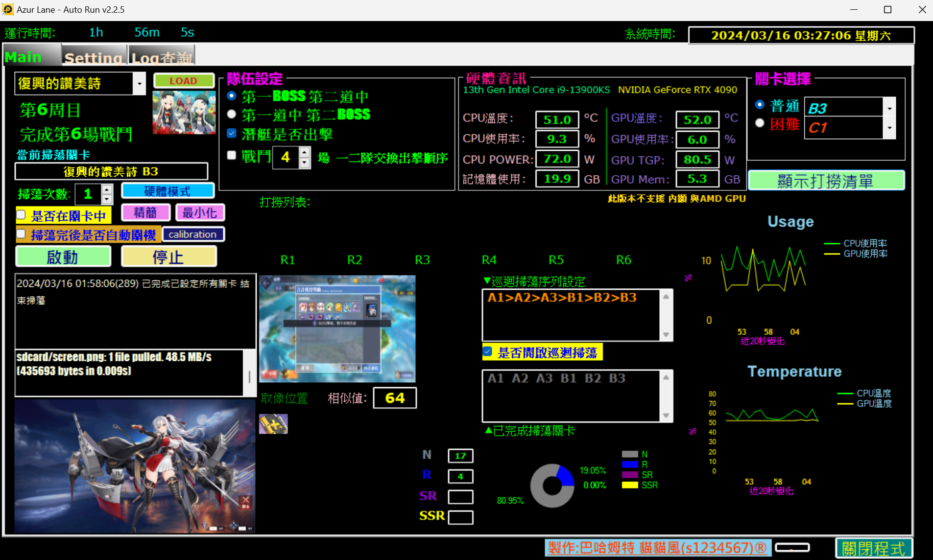Click the aircraft carrier icon thumbnail
Screen dimensions: 933x560
pyautogui.click(x=273, y=424)
